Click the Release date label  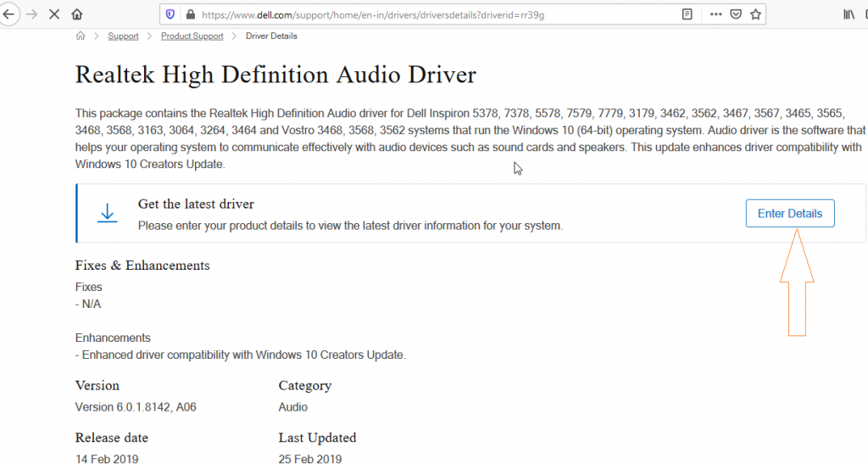[x=112, y=438]
